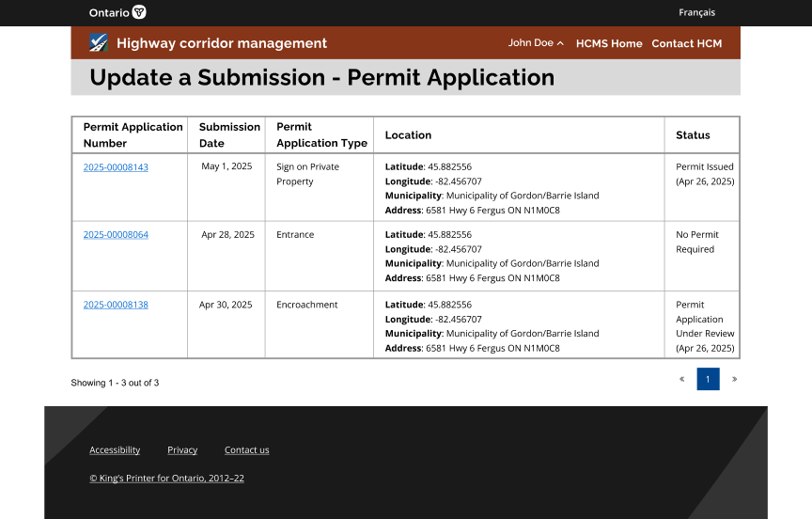Expand the John Doe user menu
This screenshot has width=812, height=519.
(x=536, y=43)
